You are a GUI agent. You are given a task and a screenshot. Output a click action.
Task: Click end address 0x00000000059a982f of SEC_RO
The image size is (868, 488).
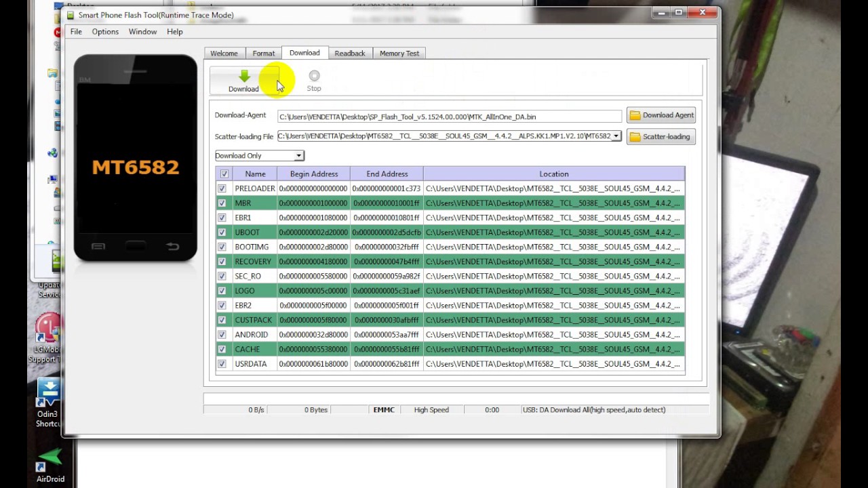387,277
